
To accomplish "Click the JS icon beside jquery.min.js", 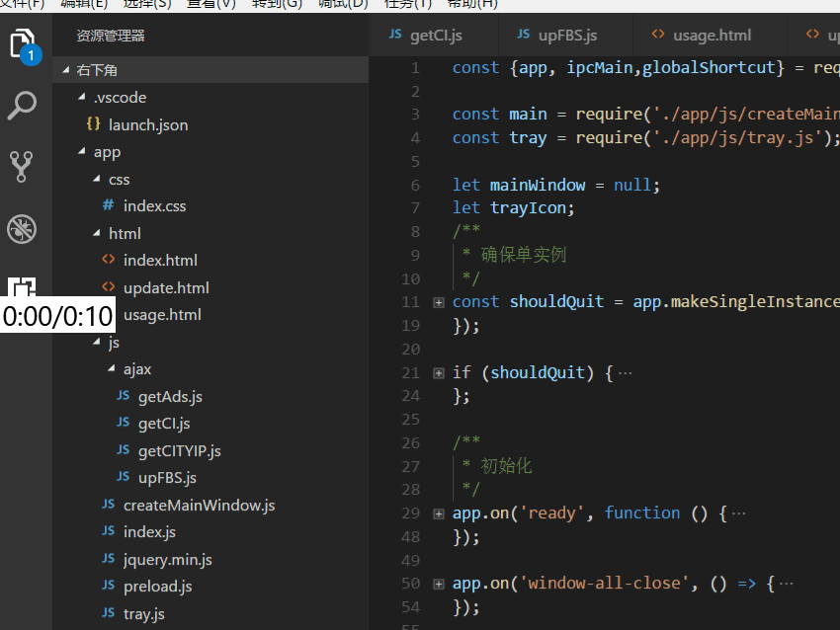I will tap(109, 558).
